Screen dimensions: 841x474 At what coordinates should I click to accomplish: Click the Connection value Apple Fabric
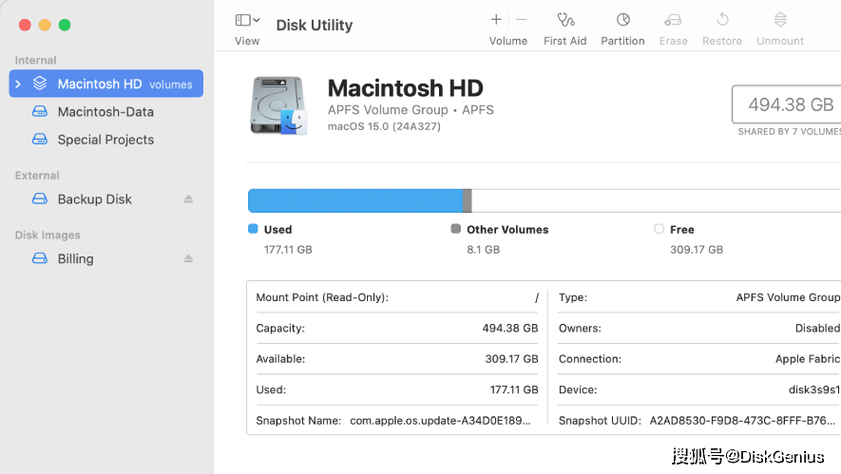click(x=808, y=359)
